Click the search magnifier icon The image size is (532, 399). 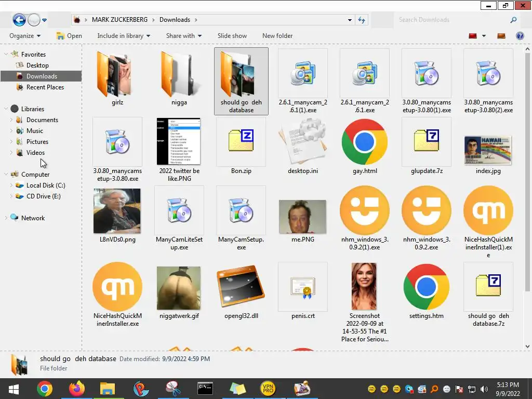pyautogui.click(x=513, y=20)
